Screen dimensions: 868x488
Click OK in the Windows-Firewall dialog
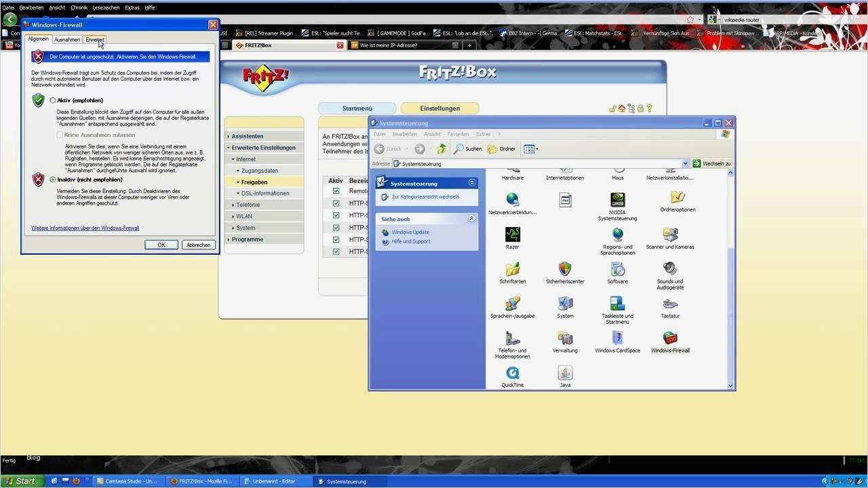click(x=161, y=245)
